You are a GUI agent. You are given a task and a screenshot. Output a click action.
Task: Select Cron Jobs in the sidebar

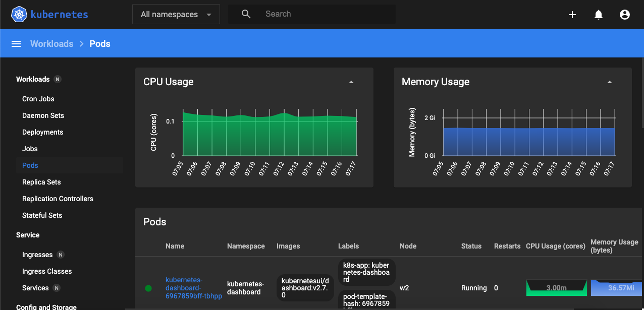(x=38, y=99)
